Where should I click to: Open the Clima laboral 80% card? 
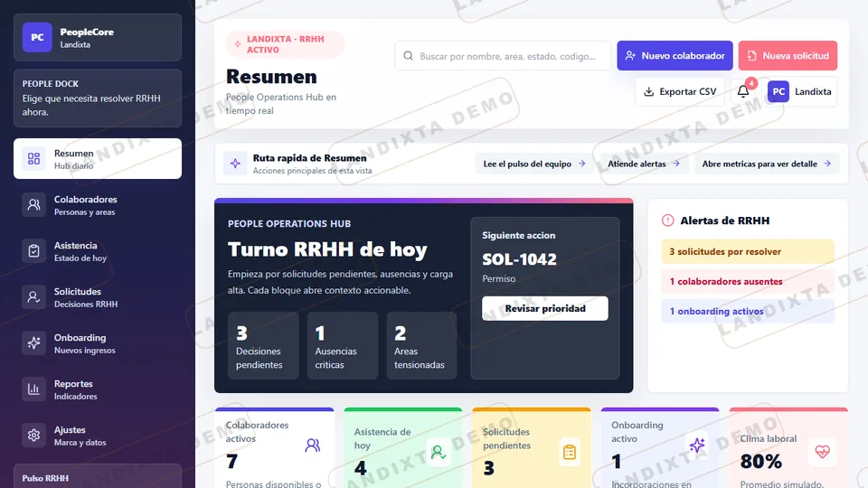[x=788, y=448]
